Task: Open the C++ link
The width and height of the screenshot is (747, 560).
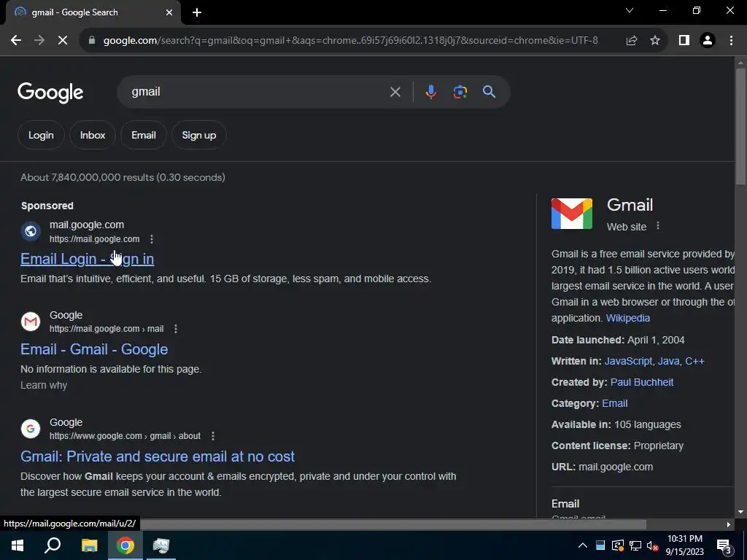Action: point(694,361)
